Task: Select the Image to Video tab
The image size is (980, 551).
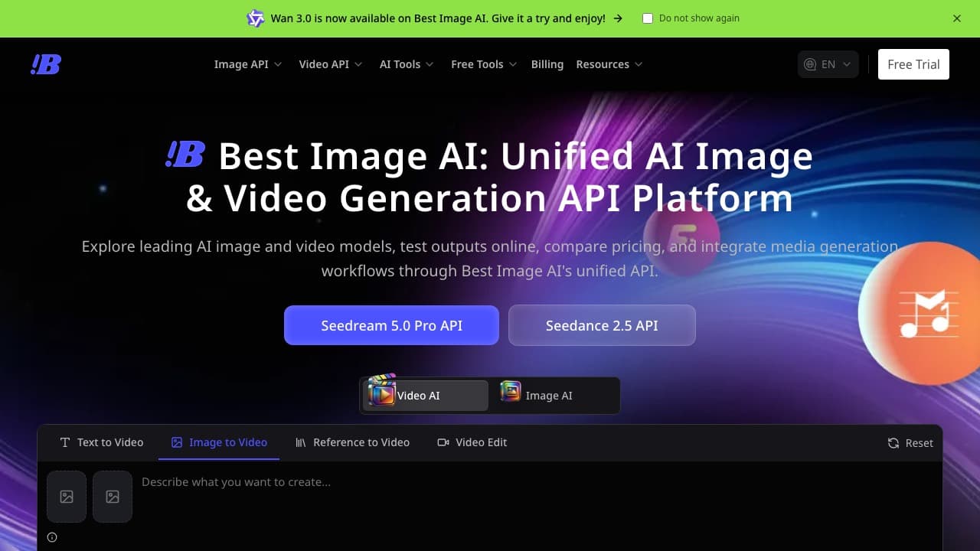Action: (x=219, y=442)
